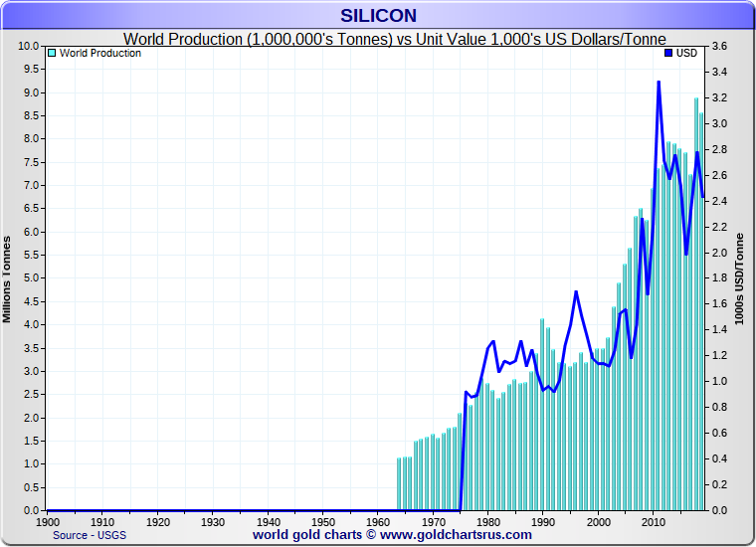Click the USD legend color swatch
The image size is (756, 547).
tap(668, 53)
